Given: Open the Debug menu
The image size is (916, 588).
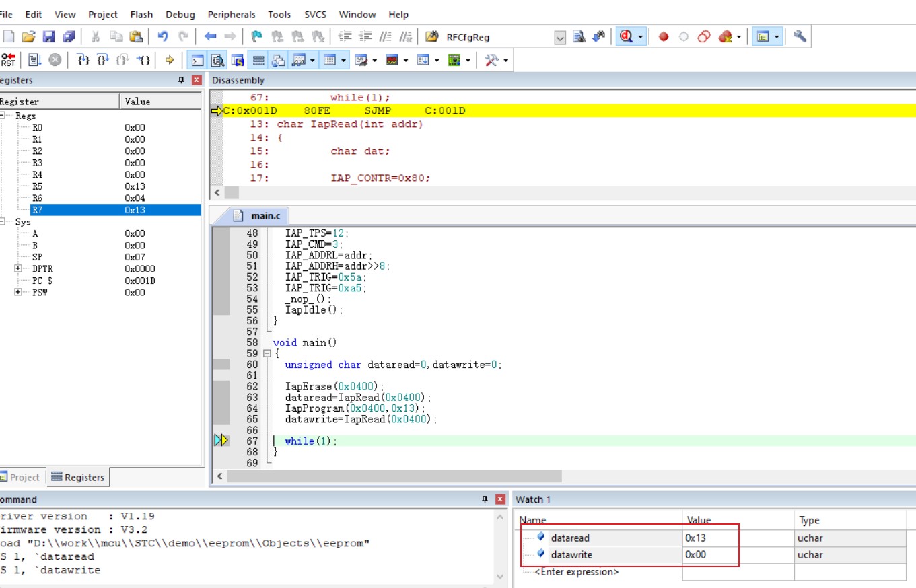Looking at the screenshot, I should point(180,14).
